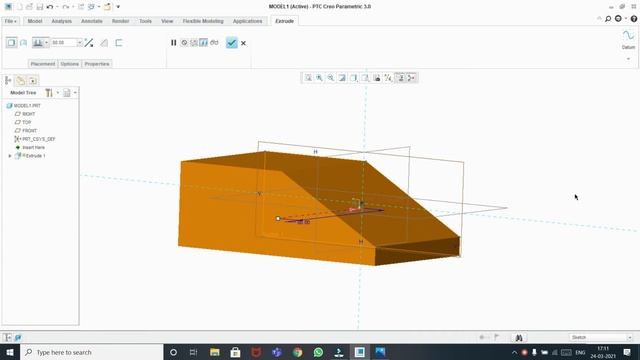The height and width of the screenshot is (360, 640).
Task: Click the verify mode glasses icon
Action: point(214,42)
